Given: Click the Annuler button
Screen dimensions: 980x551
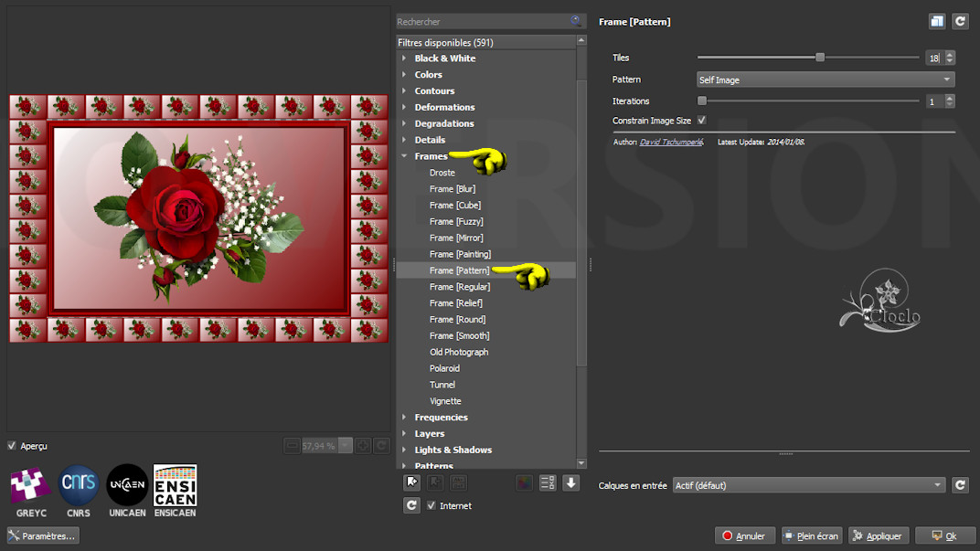Looking at the screenshot, I should point(745,536).
